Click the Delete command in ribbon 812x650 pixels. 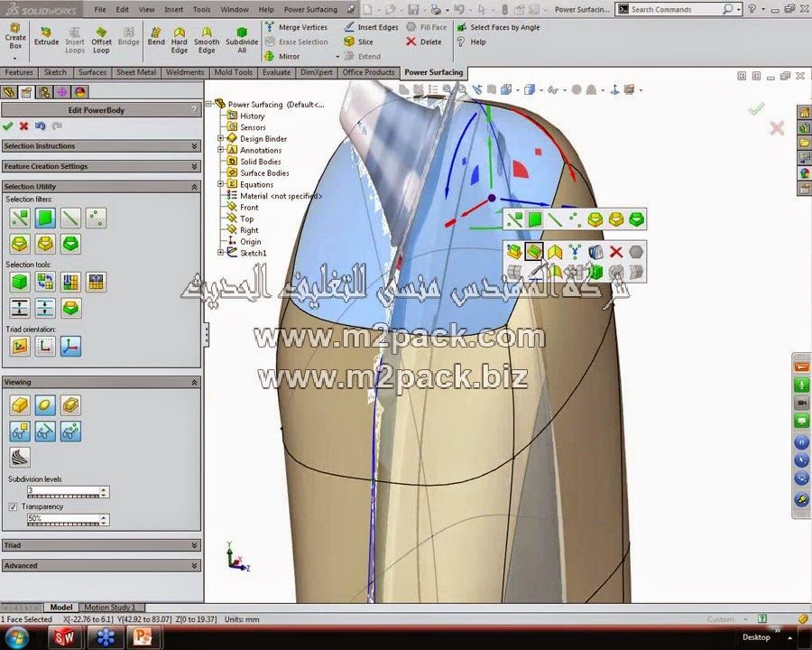tap(424, 42)
